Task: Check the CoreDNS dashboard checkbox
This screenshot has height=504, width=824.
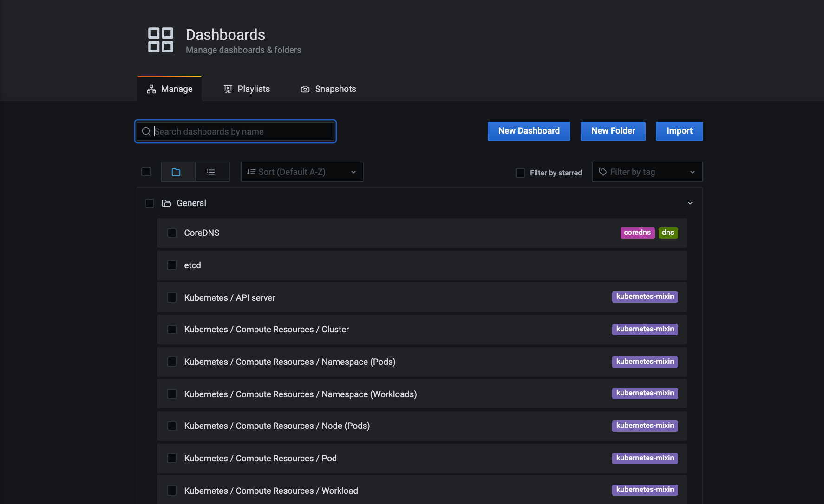Action: click(172, 233)
